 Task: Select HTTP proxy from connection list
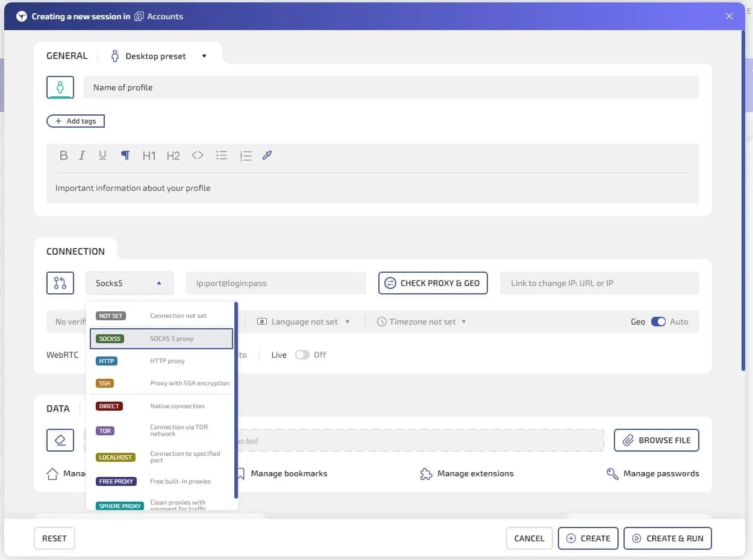[161, 361]
